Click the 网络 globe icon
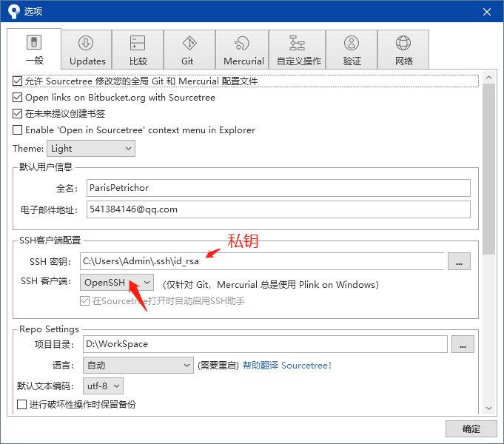 click(403, 43)
